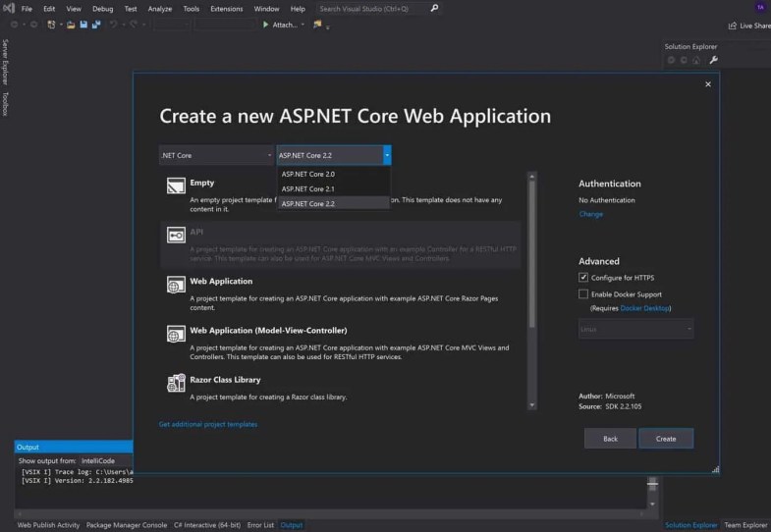771x532 pixels.
Task: Select the Razor Class Library template icon
Action: tap(176, 383)
